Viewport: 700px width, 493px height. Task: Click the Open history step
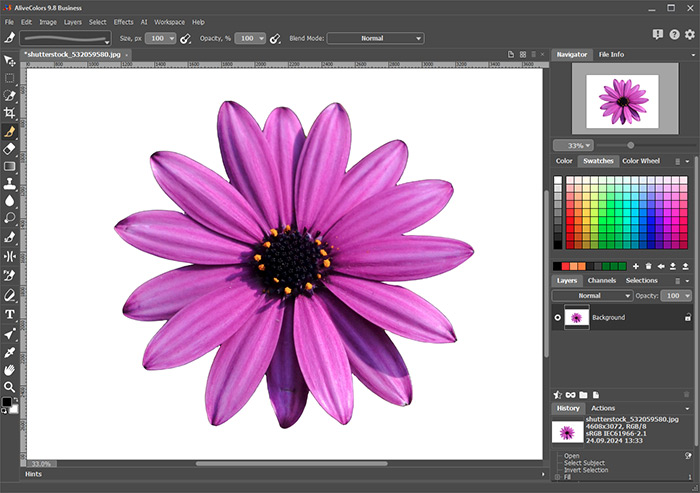pos(571,456)
